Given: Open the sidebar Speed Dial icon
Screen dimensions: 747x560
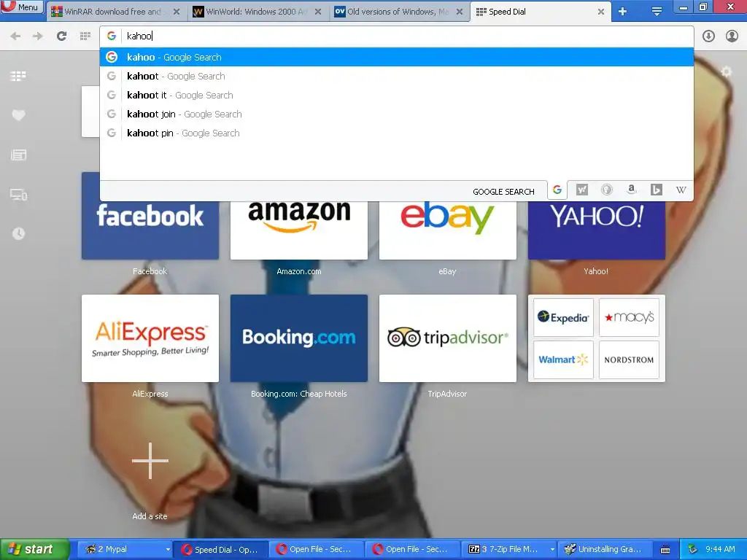Looking at the screenshot, I should pyautogui.click(x=18, y=76).
